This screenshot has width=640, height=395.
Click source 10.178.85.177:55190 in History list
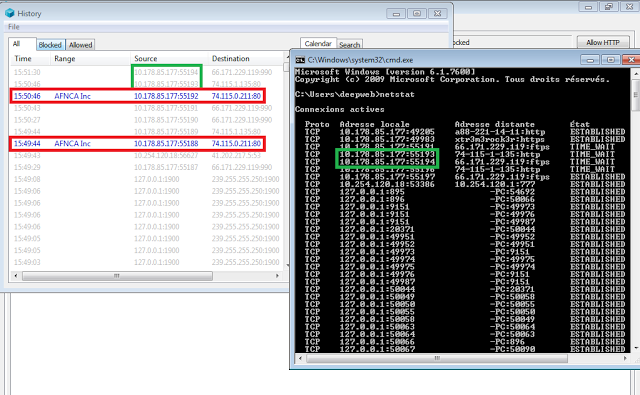pyautogui.click(x=166, y=120)
